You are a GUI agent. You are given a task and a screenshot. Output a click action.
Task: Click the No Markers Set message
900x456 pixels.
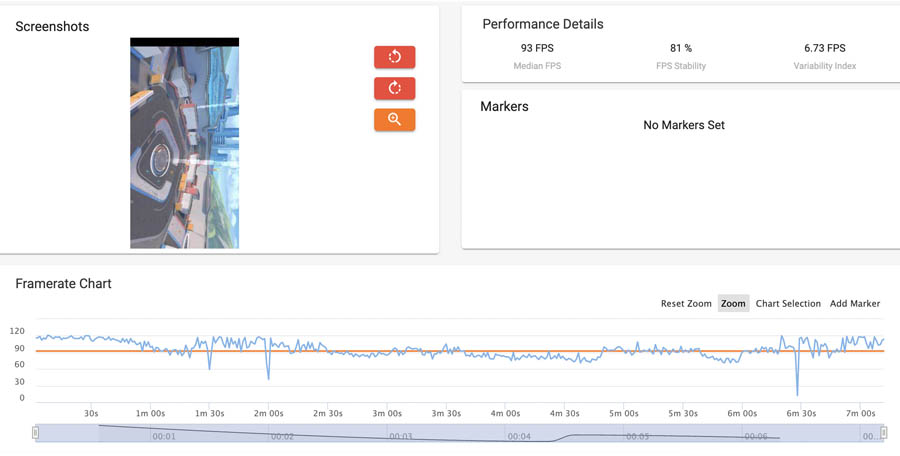684,126
